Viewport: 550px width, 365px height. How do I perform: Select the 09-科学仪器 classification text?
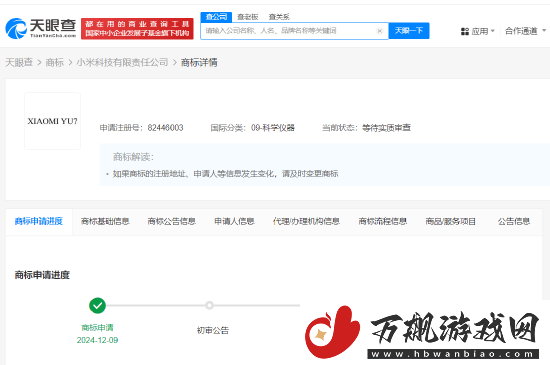[x=273, y=128]
